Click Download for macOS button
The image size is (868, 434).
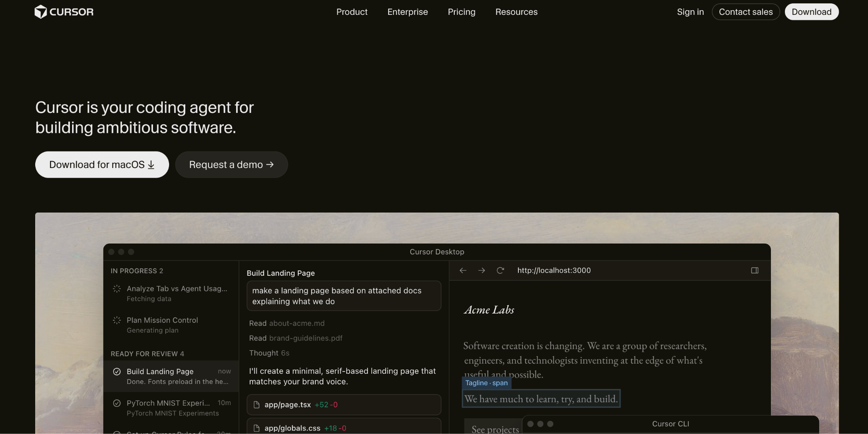click(102, 165)
